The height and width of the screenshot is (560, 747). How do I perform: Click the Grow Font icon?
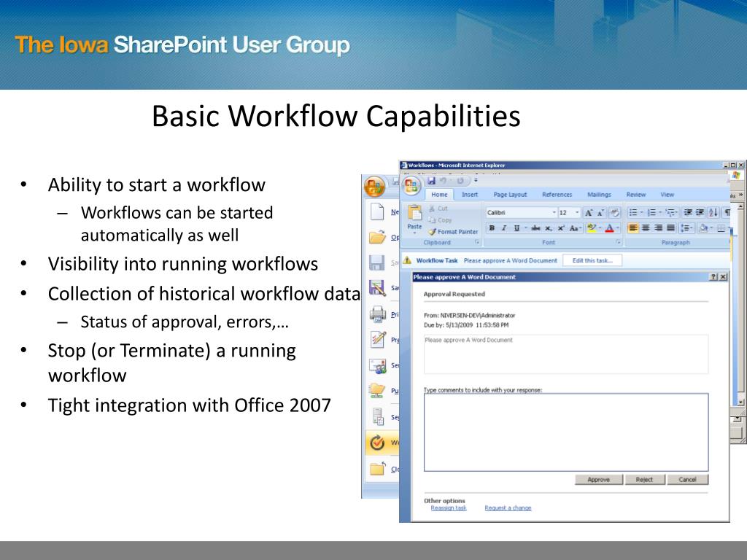(589, 212)
